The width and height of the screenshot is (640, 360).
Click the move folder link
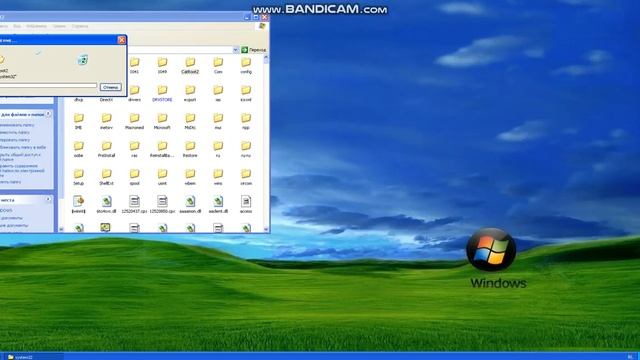pos(15,132)
